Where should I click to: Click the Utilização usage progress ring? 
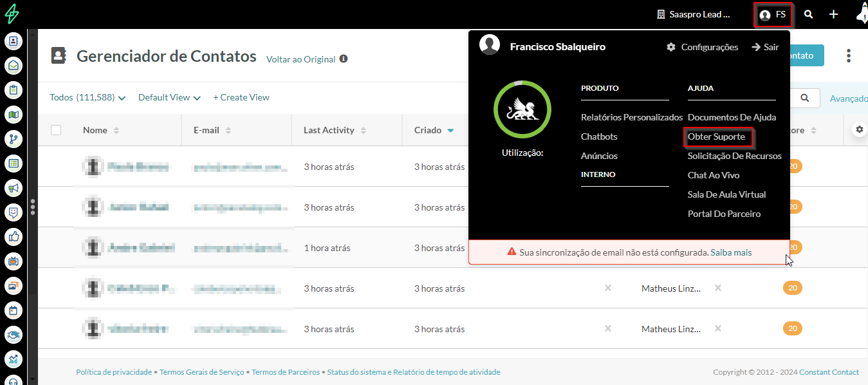(522, 109)
